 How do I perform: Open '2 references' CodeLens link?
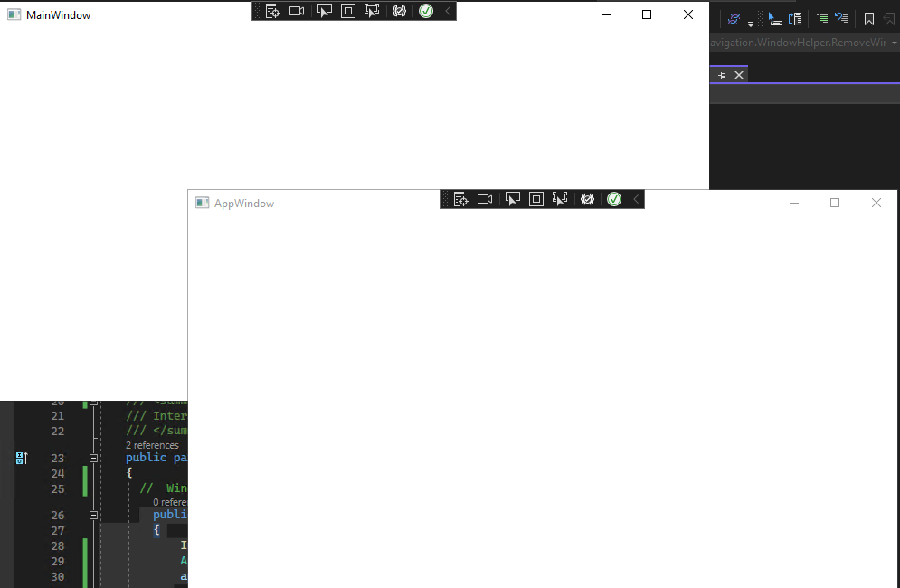click(x=152, y=445)
